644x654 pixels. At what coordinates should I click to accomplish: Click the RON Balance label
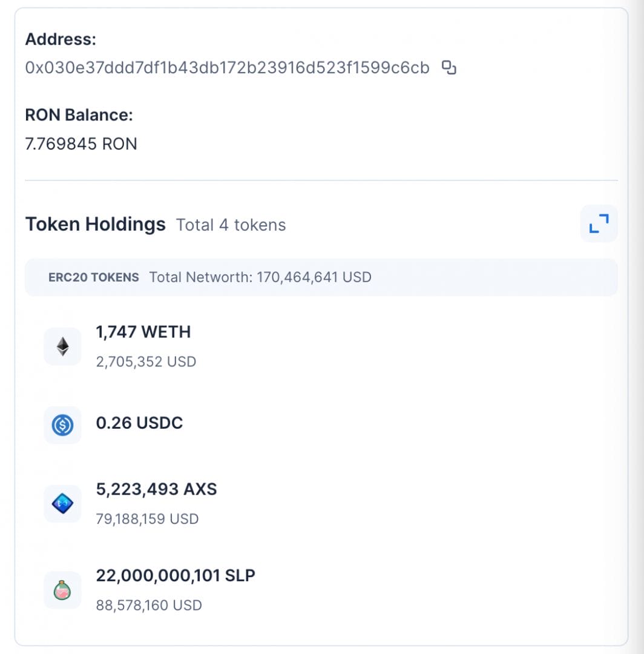(79, 114)
